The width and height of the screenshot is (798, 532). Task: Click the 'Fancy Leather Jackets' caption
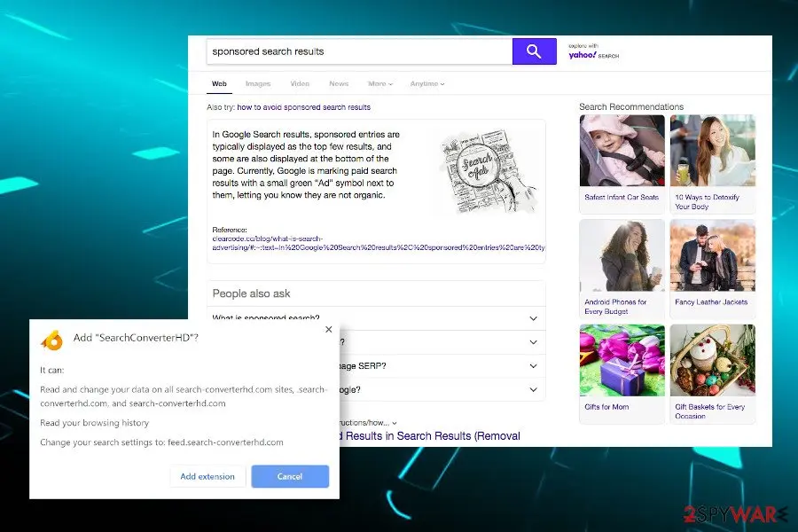pyautogui.click(x=711, y=301)
